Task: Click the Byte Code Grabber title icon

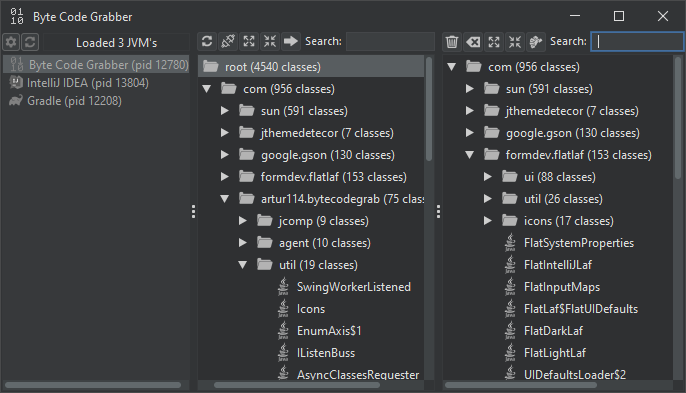Action: pyautogui.click(x=17, y=16)
